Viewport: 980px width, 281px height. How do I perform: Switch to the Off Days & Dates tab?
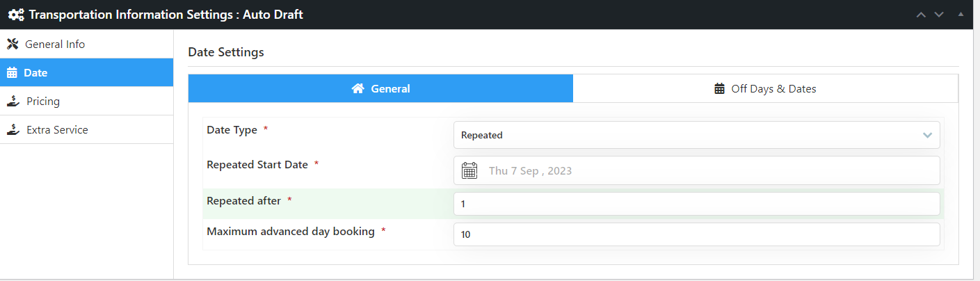tap(765, 89)
